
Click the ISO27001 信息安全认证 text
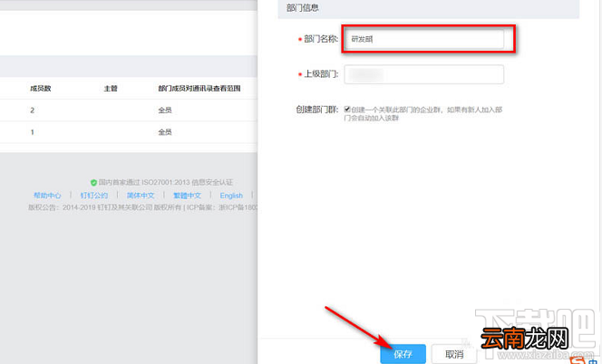coord(166,182)
